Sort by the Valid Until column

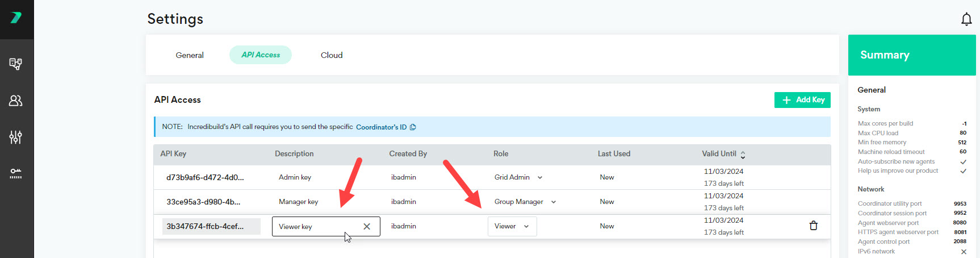tap(742, 154)
